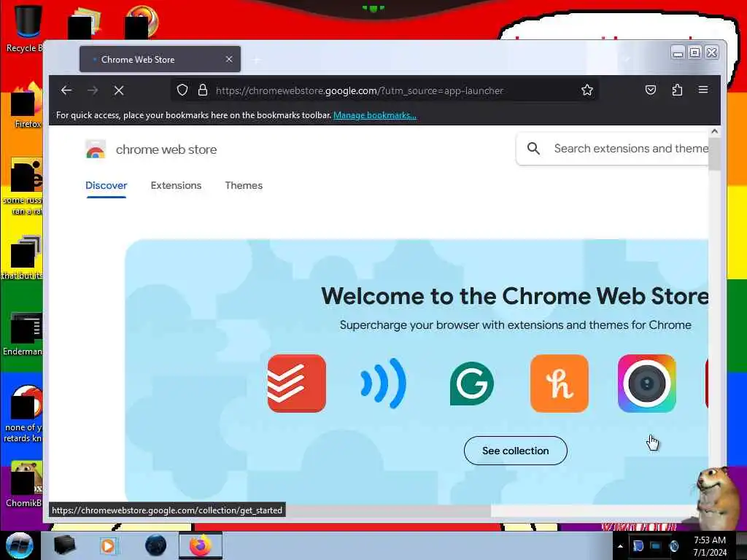Open the colorful camera extension icon
Screen dimensions: 747x560
[x=647, y=384]
